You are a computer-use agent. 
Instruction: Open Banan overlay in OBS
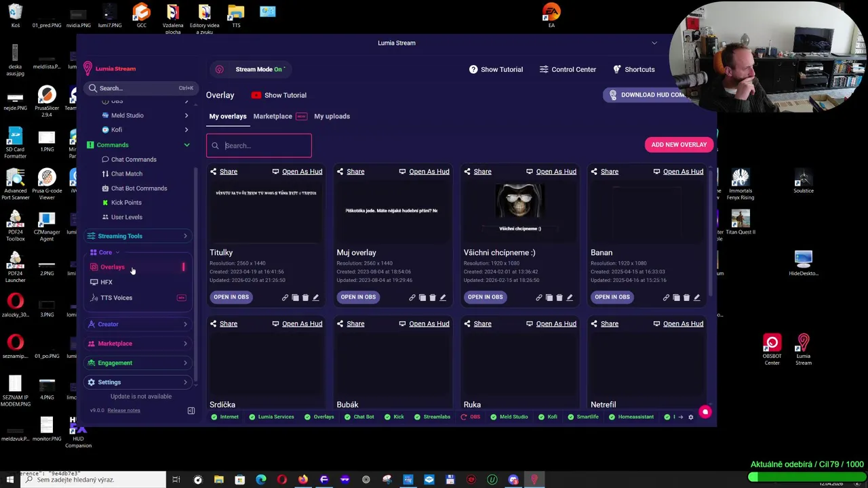coord(612,297)
